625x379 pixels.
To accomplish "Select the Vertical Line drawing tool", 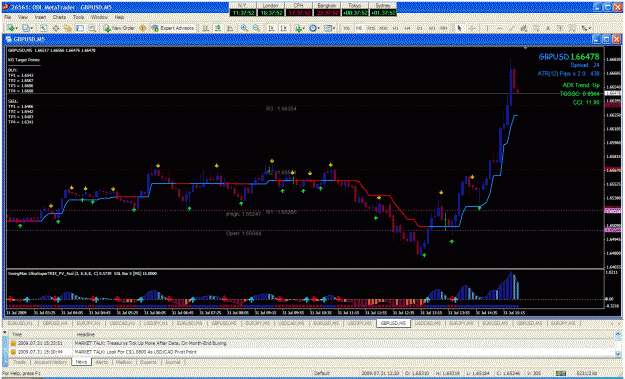I will (x=487, y=28).
